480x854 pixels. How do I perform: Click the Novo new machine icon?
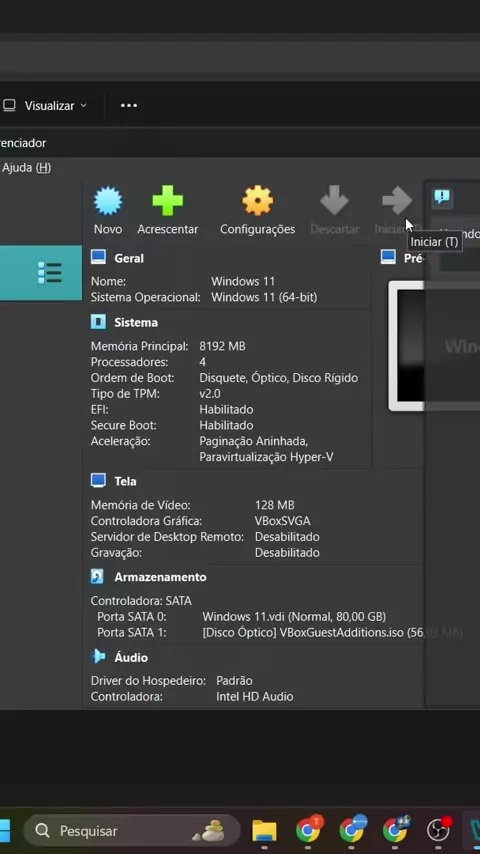[x=108, y=200]
